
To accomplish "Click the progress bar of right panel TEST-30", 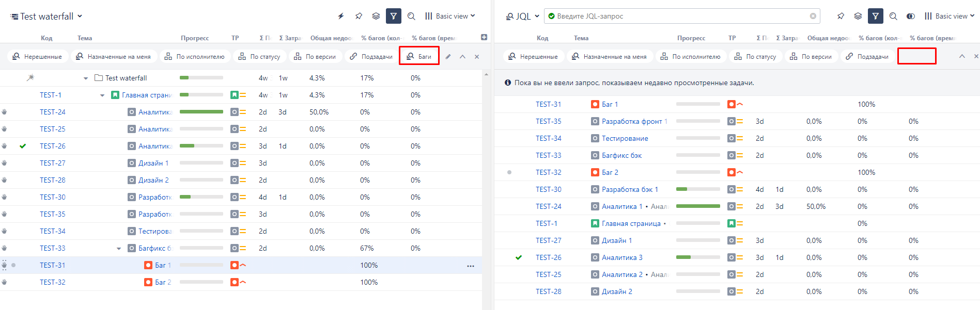I will tap(698, 189).
